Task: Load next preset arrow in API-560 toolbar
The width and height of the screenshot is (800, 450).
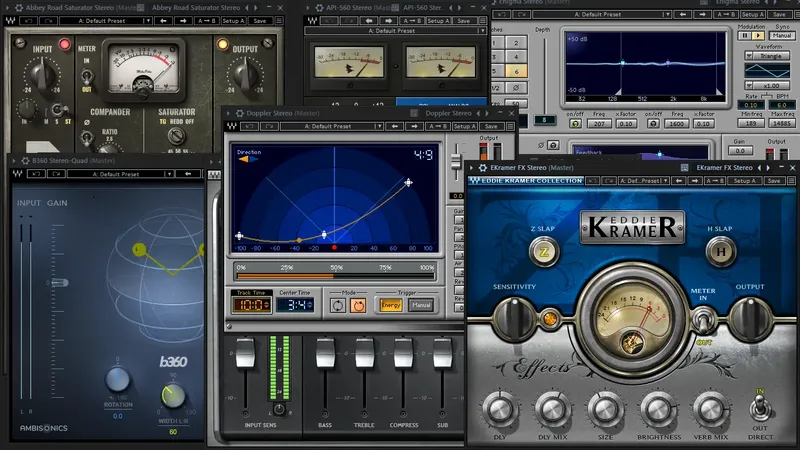Action: [x=388, y=21]
